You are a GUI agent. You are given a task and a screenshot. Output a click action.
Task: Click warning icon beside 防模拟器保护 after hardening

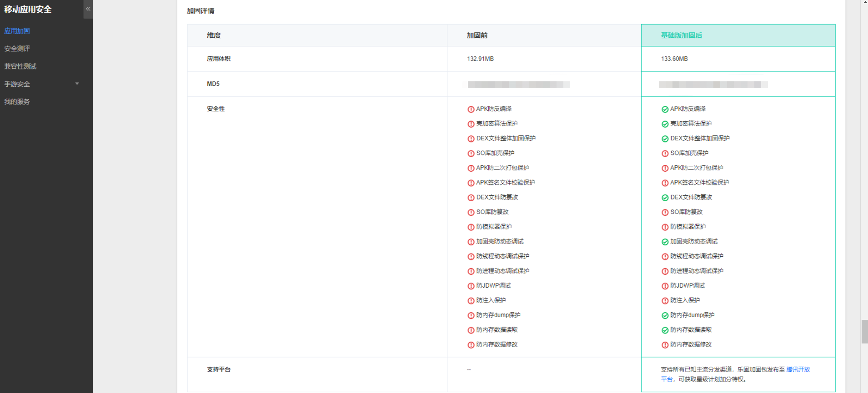pos(665,227)
